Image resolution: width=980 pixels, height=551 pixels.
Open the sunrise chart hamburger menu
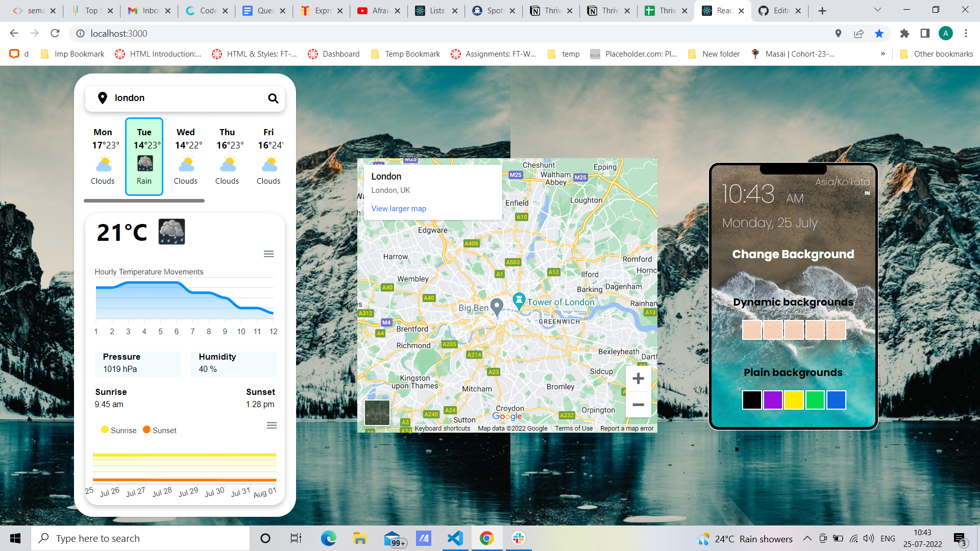272,425
